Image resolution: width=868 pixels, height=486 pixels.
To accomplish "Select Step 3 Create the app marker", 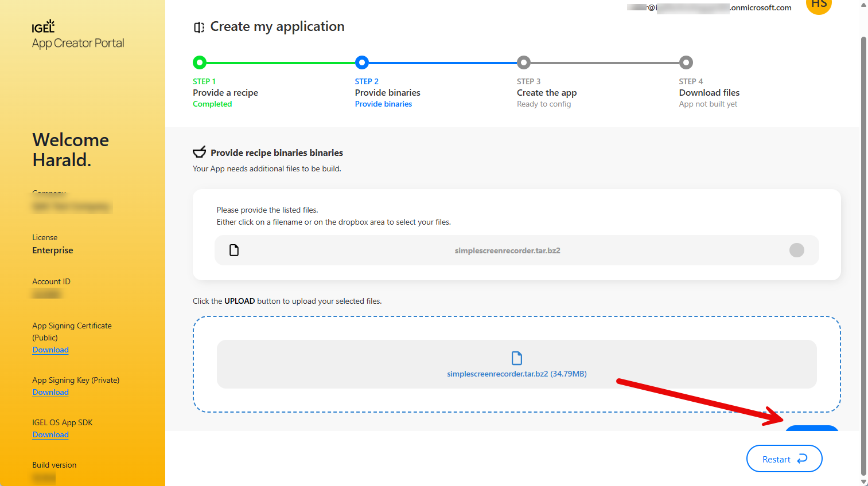I will [523, 62].
